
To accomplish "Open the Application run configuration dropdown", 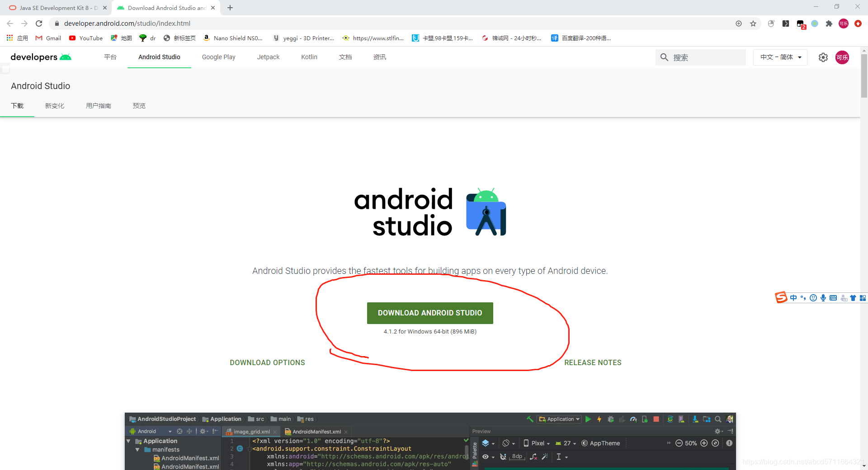I will tap(559, 419).
